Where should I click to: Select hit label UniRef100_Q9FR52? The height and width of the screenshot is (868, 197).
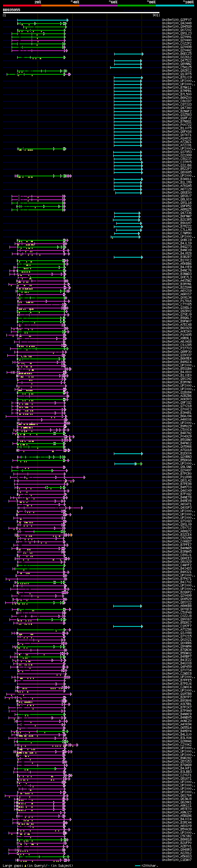pos(177,206)
